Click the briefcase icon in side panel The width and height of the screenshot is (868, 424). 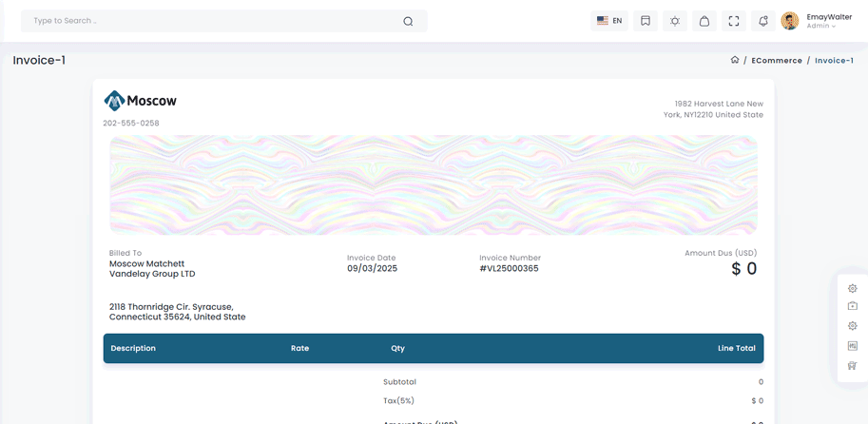pos(853,306)
